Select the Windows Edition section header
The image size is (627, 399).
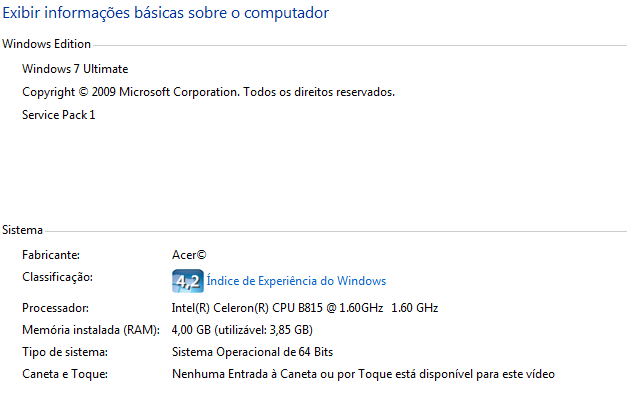tap(46, 44)
